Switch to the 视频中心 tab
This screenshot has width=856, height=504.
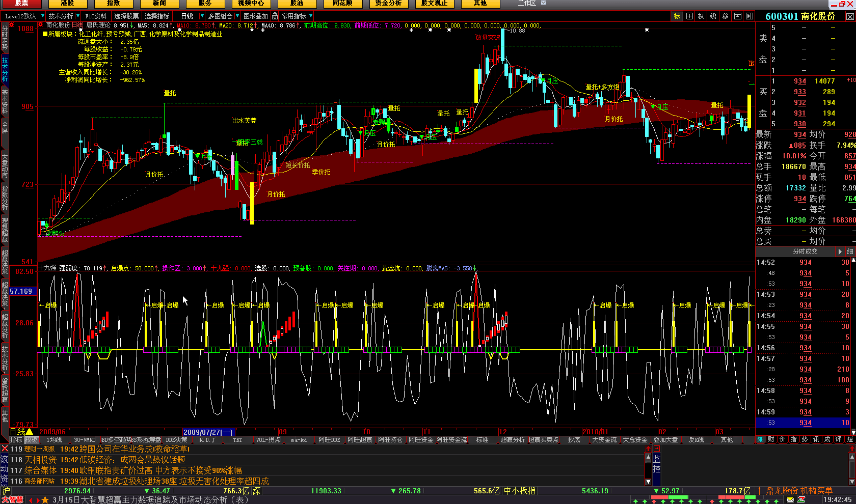[251, 3]
